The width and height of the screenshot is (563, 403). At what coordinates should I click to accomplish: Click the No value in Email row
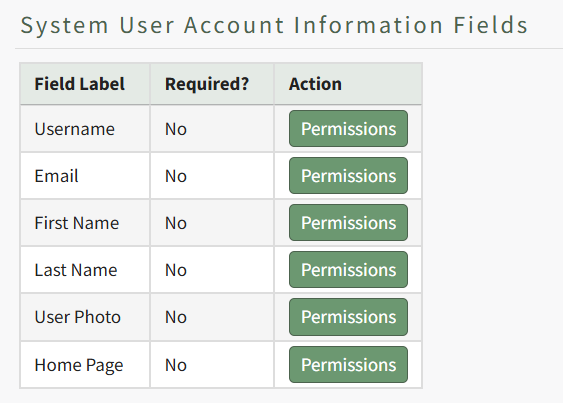(x=176, y=176)
